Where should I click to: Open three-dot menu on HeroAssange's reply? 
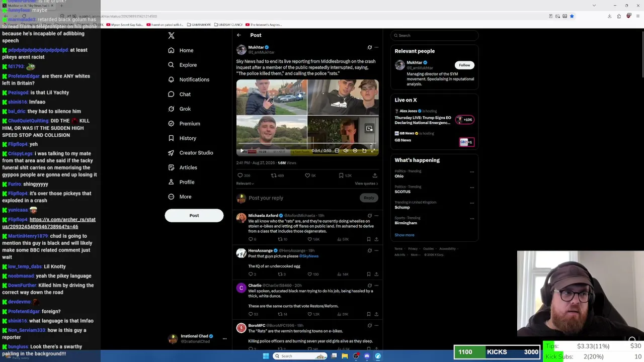point(376,250)
